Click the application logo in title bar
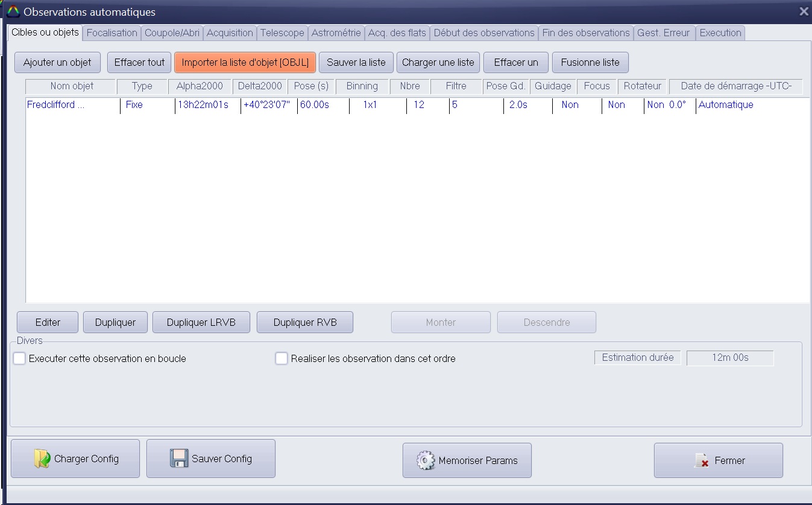This screenshot has width=812, height=505. point(13,11)
